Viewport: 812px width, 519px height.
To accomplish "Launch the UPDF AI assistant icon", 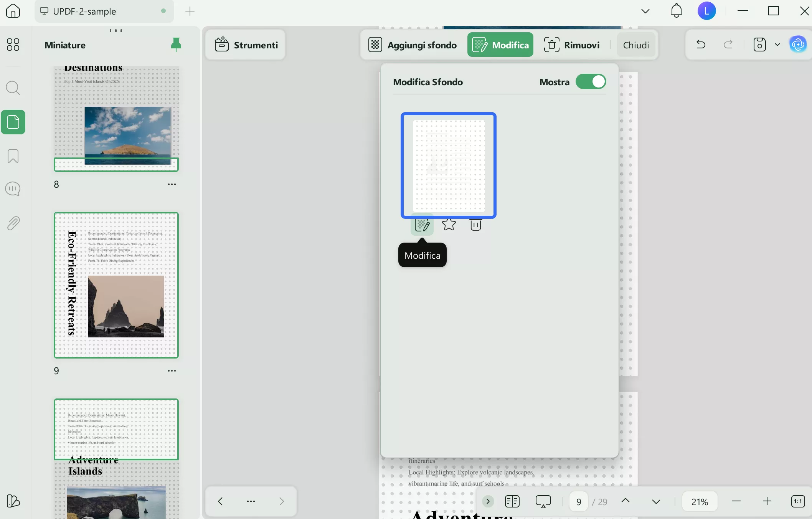I will tap(798, 45).
